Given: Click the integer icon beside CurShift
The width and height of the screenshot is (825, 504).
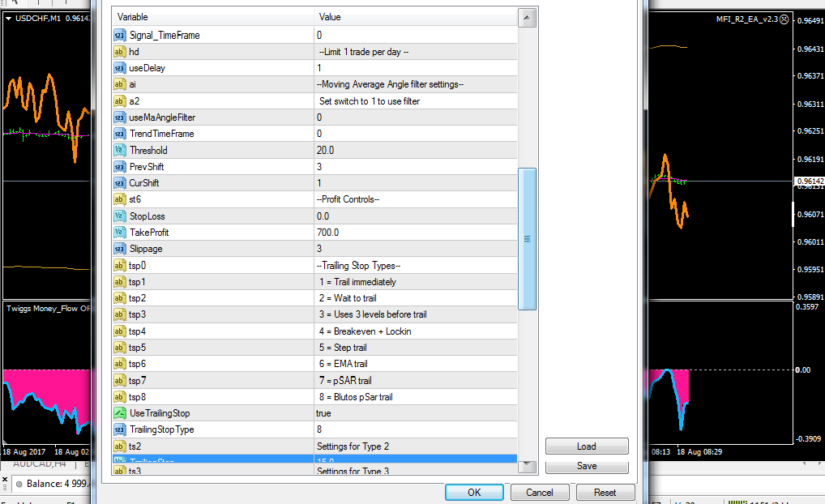Looking at the screenshot, I should coord(119,183).
